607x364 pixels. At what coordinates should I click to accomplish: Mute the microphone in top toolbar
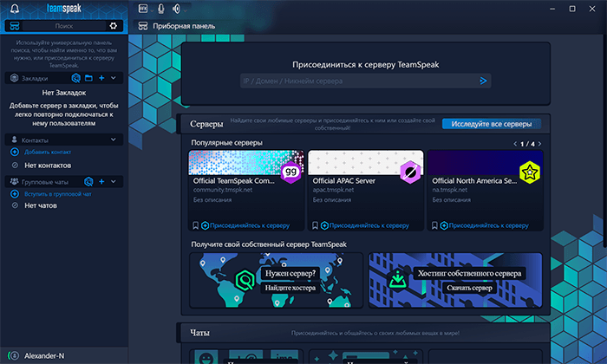161,9
